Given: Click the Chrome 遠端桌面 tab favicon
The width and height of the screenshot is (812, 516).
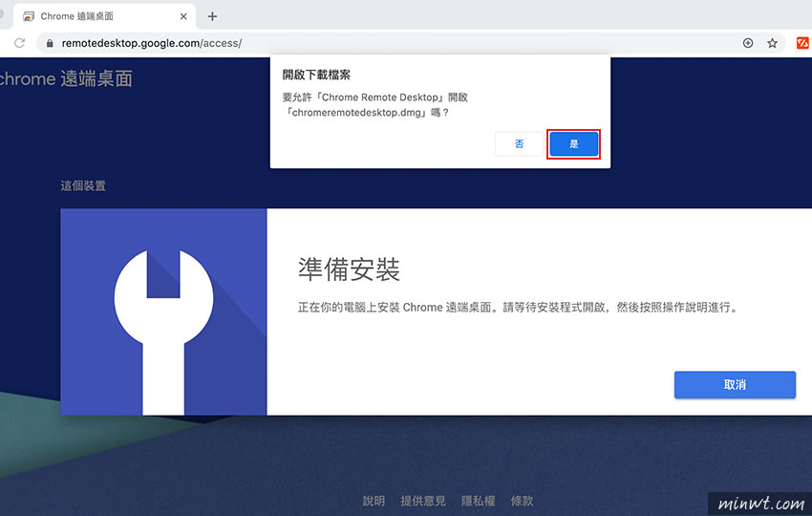Looking at the screenshot, I should (29, 16).
